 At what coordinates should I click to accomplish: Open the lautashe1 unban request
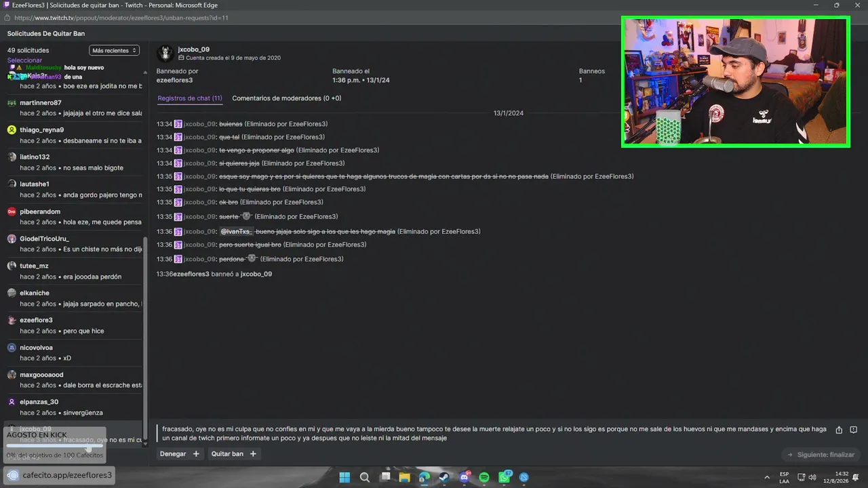pos(75,189)
